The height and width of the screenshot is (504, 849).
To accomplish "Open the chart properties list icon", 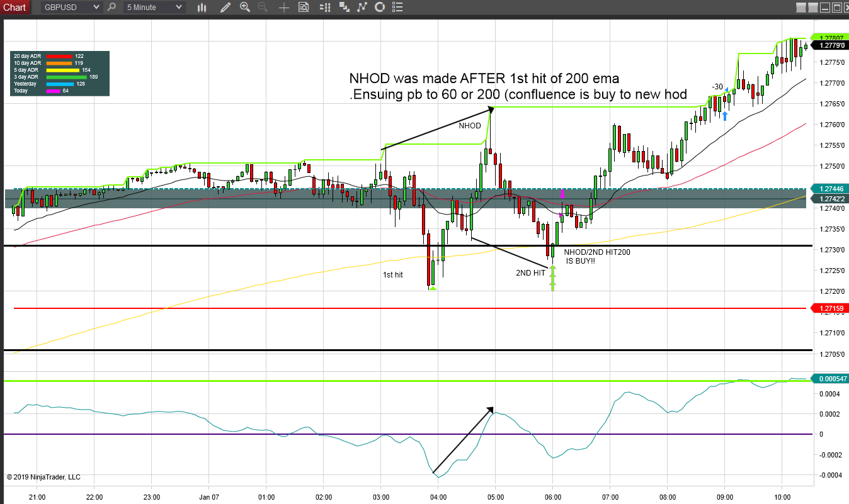I will 397,8.
